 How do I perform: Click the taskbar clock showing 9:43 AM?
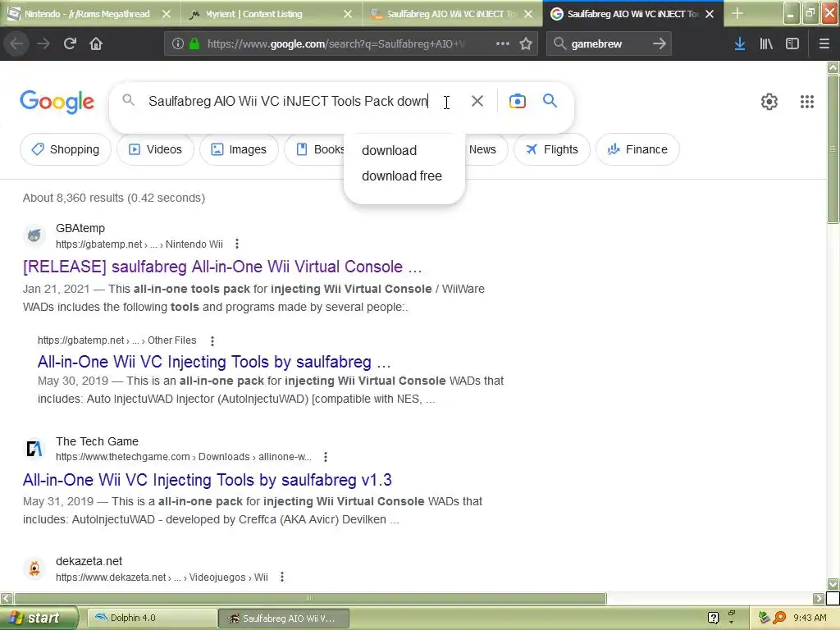[810, 619]
